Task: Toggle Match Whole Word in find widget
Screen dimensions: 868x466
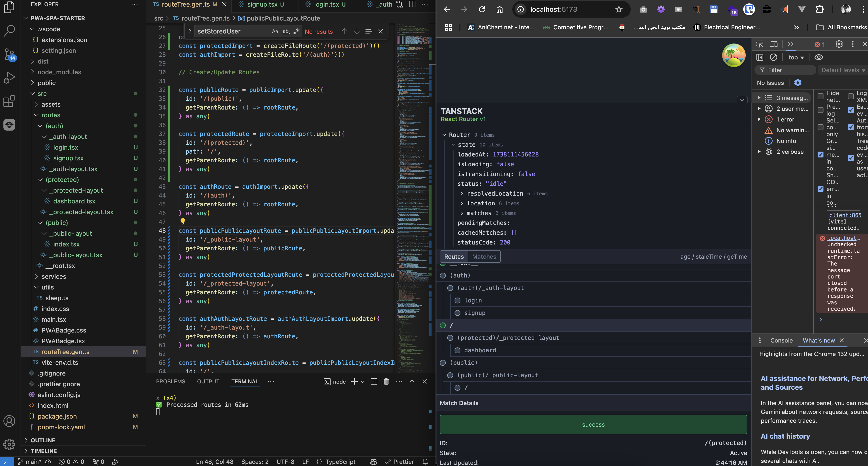Action: [x=286, y=31]
